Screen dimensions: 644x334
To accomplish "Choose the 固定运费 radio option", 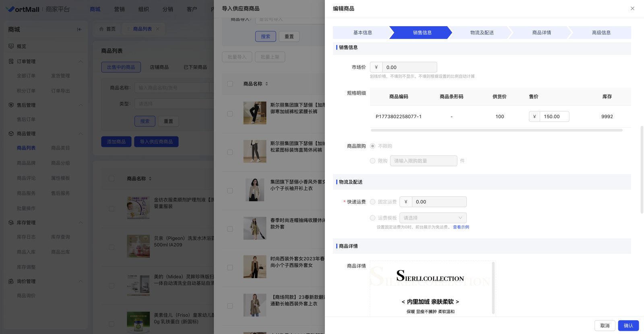I will pos(373,202).
